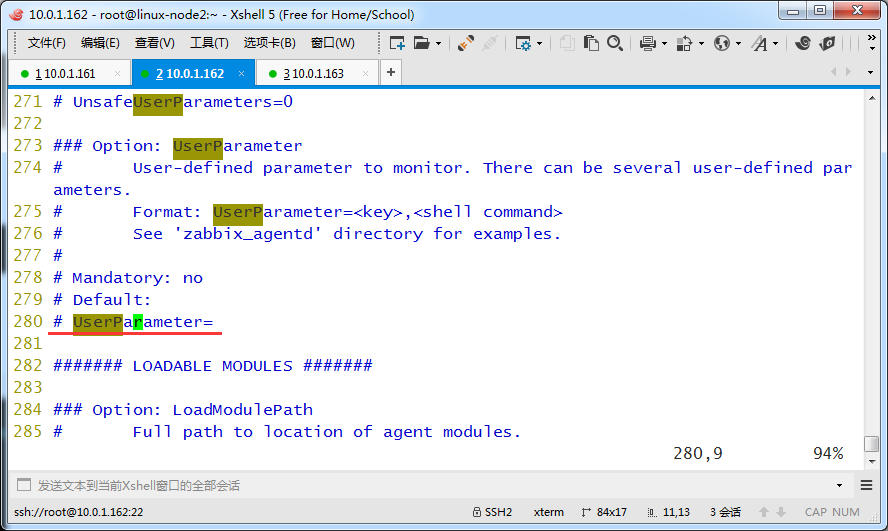
Task: Click the status bar down arrow icon
Action: point(781,512)
